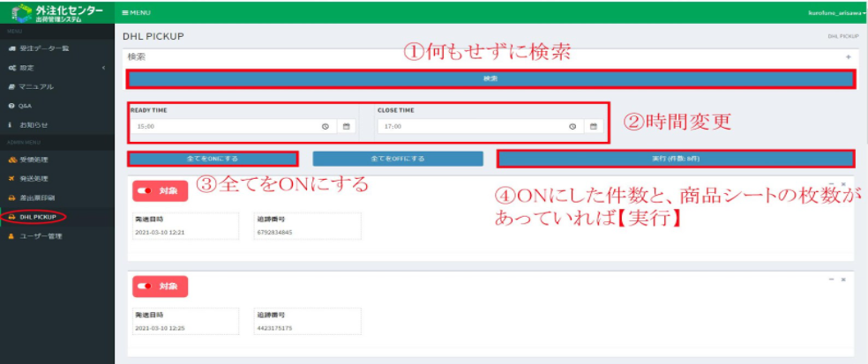Image resolution: width=868 pixels, height=364 pixels.
Task: Click the 実行 (件数: 8件) button
Action: tap(676, 159)
